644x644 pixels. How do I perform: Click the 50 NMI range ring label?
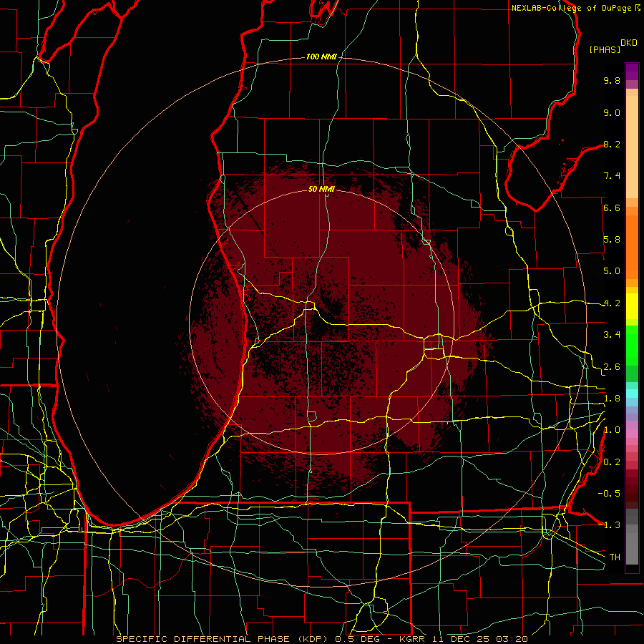[x=321, y=189]
